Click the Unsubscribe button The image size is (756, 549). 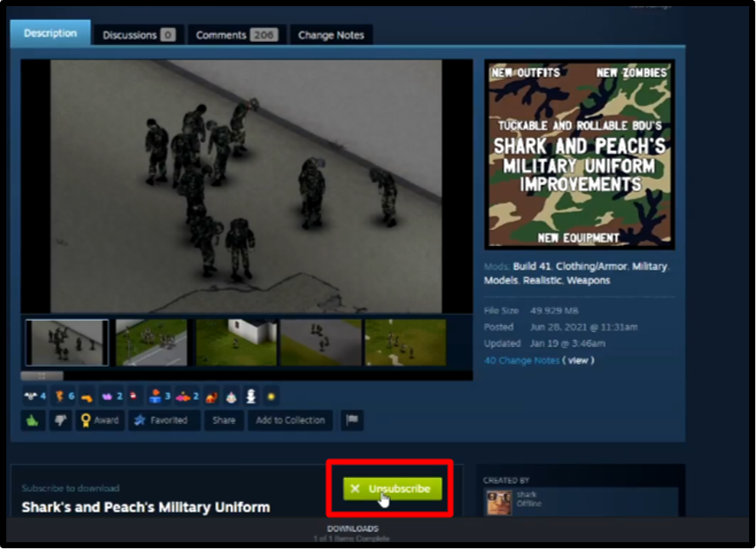pos(393,489)
